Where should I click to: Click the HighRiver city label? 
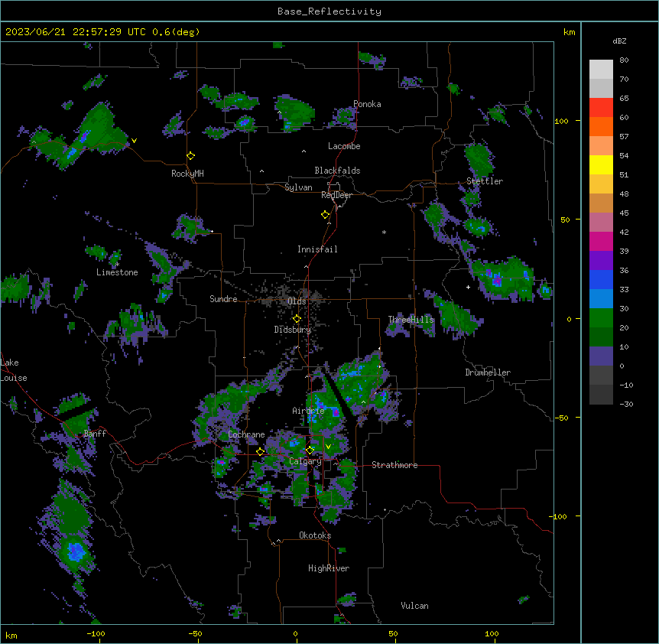[x=329, y=568]
